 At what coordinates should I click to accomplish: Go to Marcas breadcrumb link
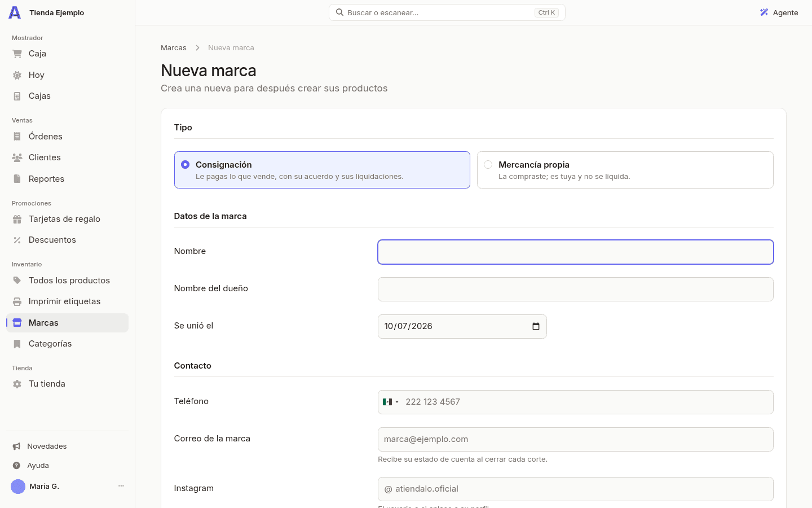pos(174,48)
